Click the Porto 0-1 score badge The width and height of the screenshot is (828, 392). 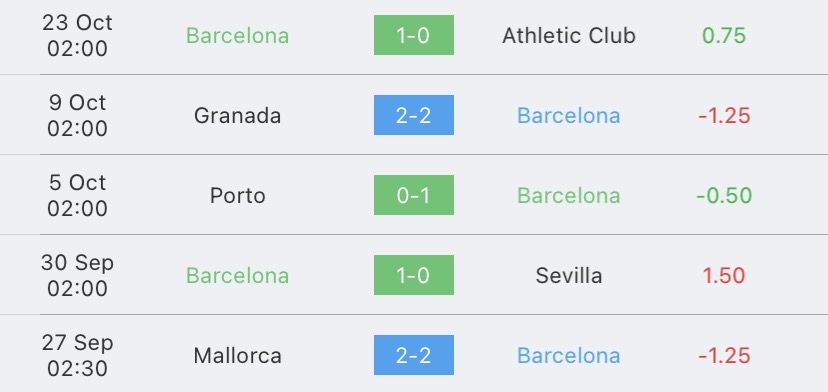click(x=413, y=195)
